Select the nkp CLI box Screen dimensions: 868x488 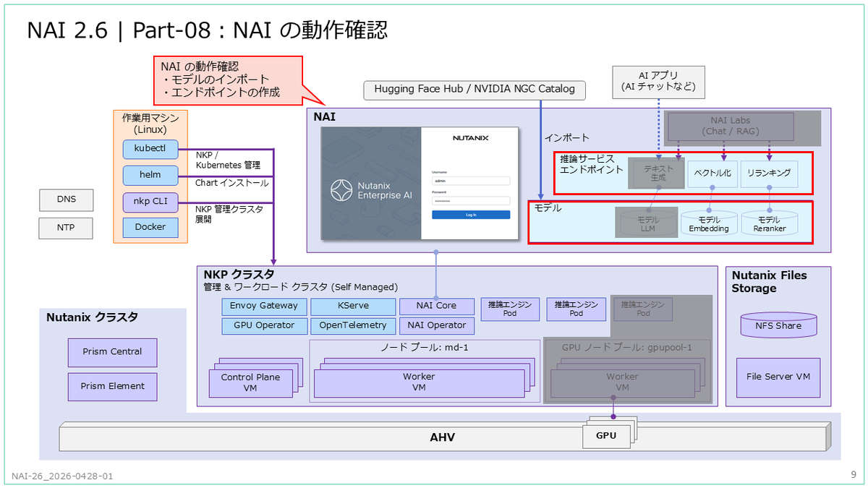(150, 202)
